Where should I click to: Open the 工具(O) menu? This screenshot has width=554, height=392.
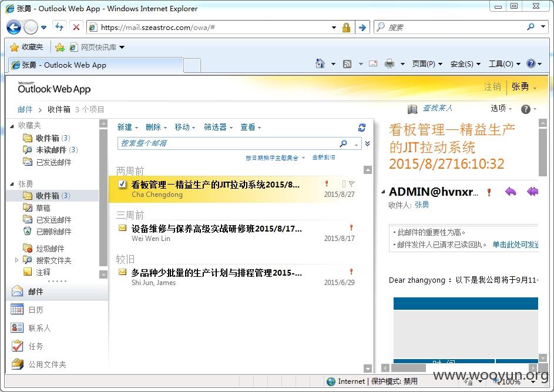click(505, 64)
